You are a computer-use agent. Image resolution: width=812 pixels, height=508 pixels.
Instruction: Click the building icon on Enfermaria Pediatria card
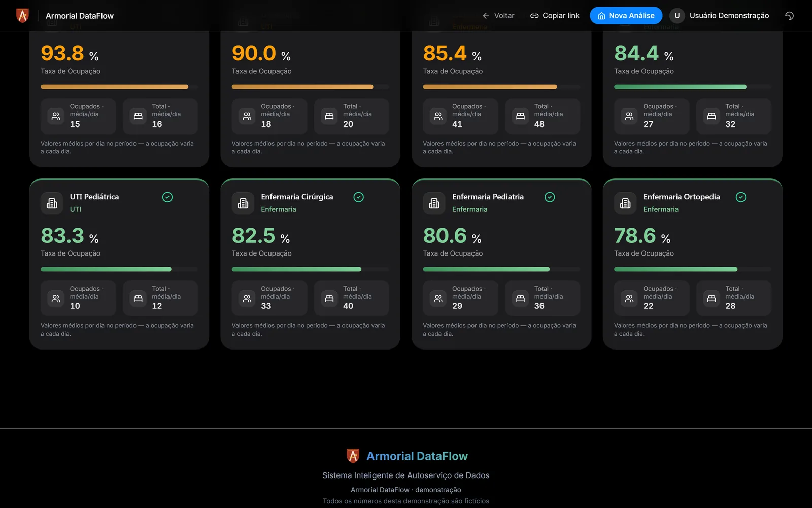pos(434,203)
